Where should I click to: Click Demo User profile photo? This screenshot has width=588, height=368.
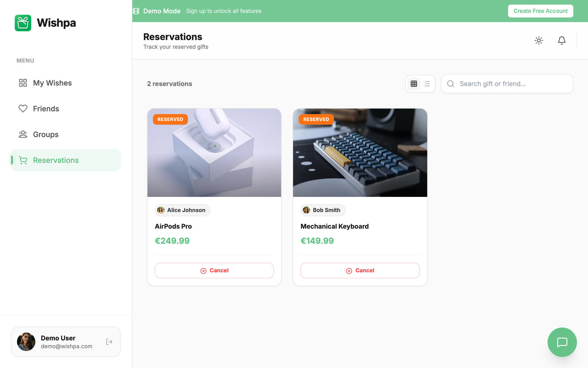click(x=26, y=342)
